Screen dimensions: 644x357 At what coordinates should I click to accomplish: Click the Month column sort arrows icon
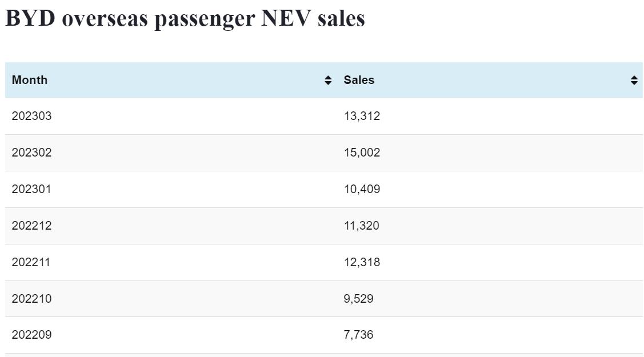coord(328,81)
